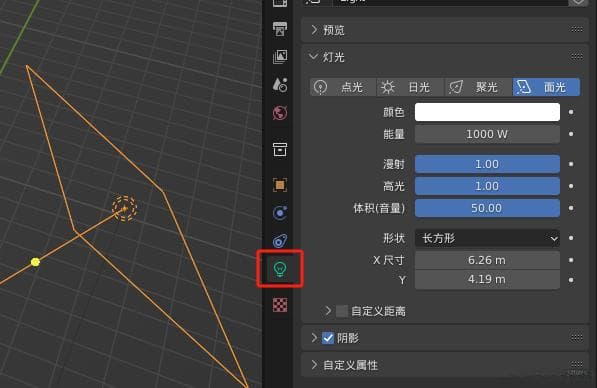This screenshot has height=388, width=597.
Task: Expand the 自定义距离 subpanel arrow
Action: point(328,311)
